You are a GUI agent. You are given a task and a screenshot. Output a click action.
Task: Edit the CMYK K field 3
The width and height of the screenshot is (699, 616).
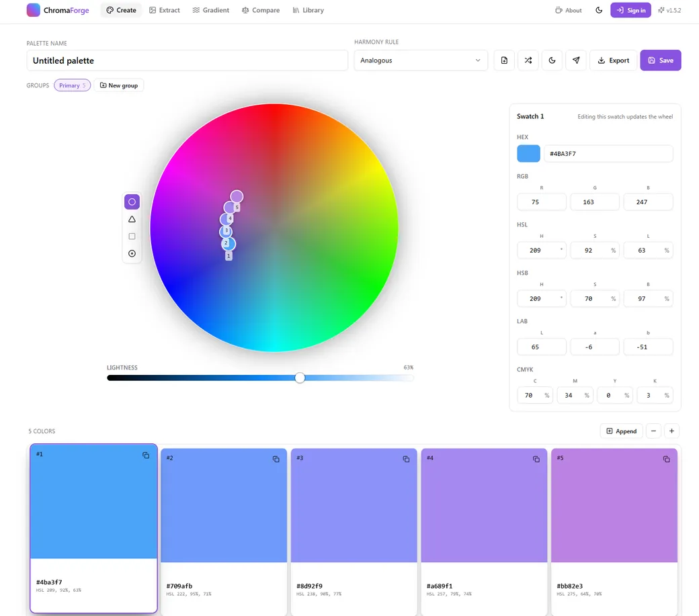tap(655, 395)
